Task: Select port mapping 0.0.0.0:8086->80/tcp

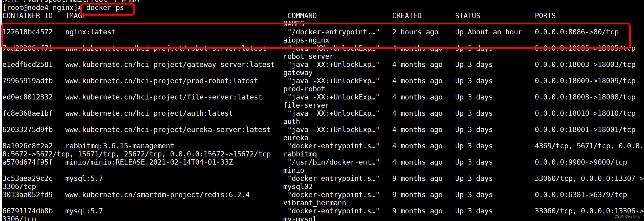Action: pos(576,32)
